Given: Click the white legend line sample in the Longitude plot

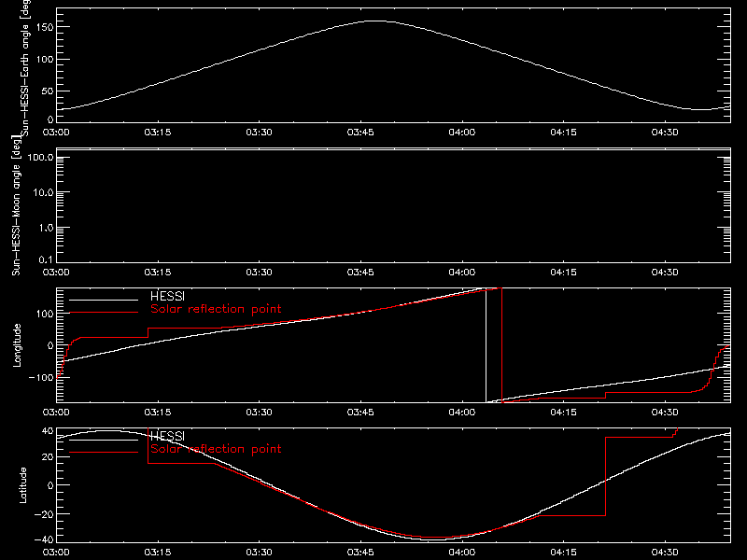Looking at the screenshot, I should coord(104,300).
